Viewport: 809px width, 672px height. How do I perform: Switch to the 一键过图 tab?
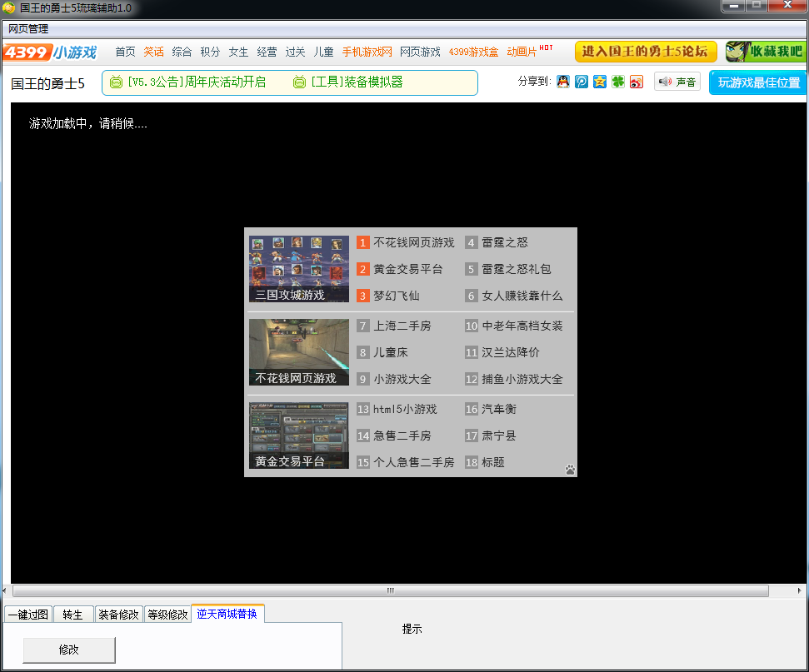coord(28,615)
